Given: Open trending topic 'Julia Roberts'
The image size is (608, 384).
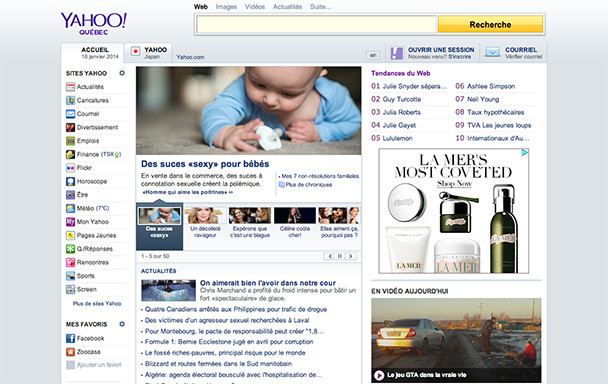Looking at the screenshot, I should tap(402, 112).
